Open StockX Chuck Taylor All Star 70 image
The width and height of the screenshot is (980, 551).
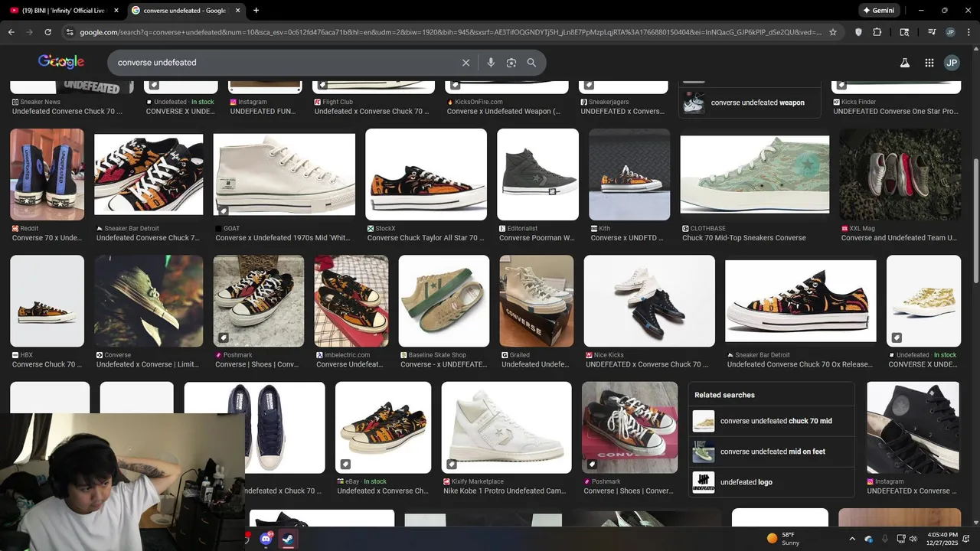point(426,174)
